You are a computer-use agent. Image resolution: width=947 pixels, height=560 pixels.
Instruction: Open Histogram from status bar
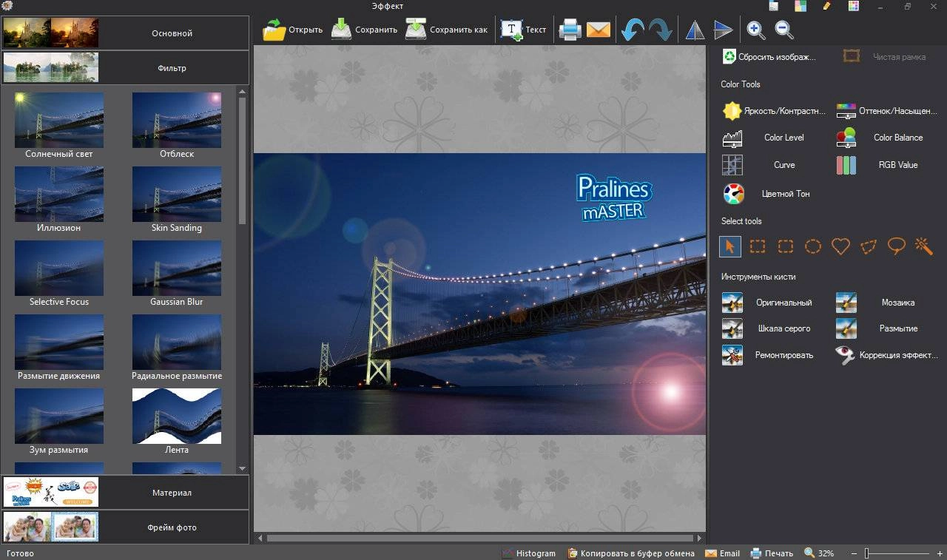coord(528,553)
